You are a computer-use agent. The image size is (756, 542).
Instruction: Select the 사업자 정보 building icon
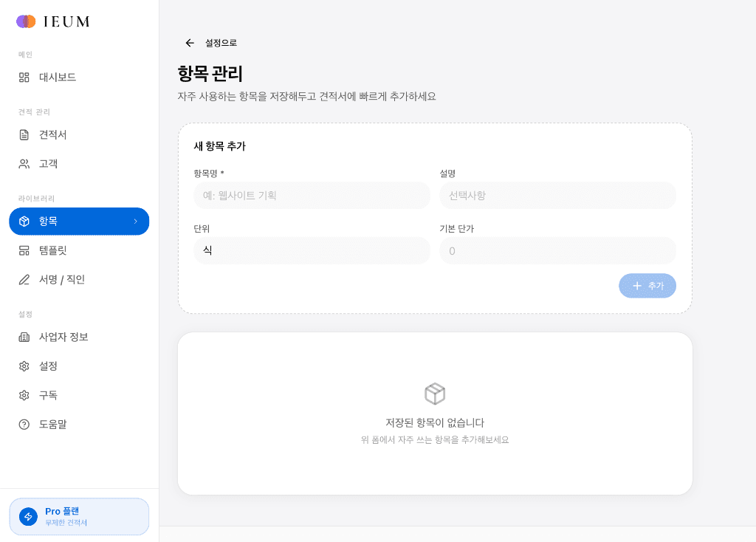[x=25, y=337]
